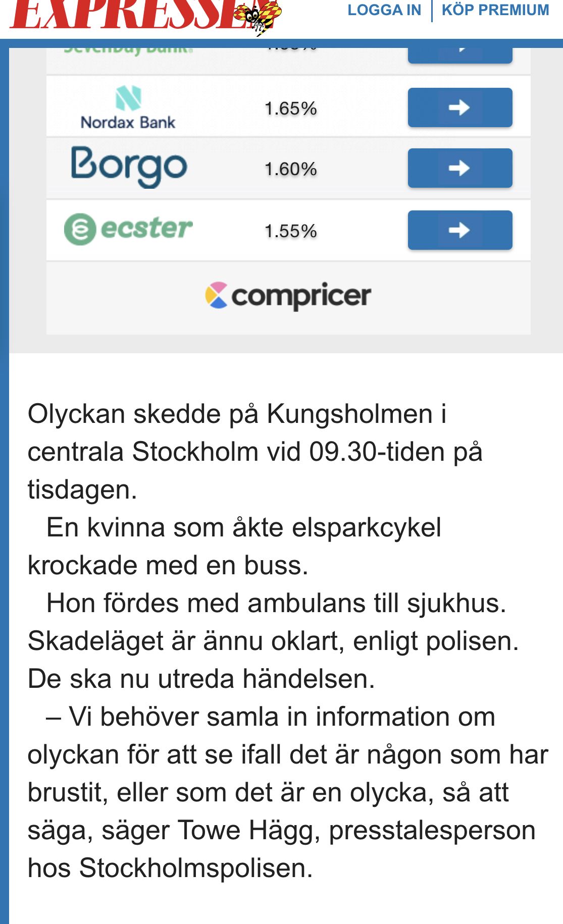Click partially visible SevenDay Bank arrow button
Viewport: 563px width, 924px height.
[x=460, y=56]
